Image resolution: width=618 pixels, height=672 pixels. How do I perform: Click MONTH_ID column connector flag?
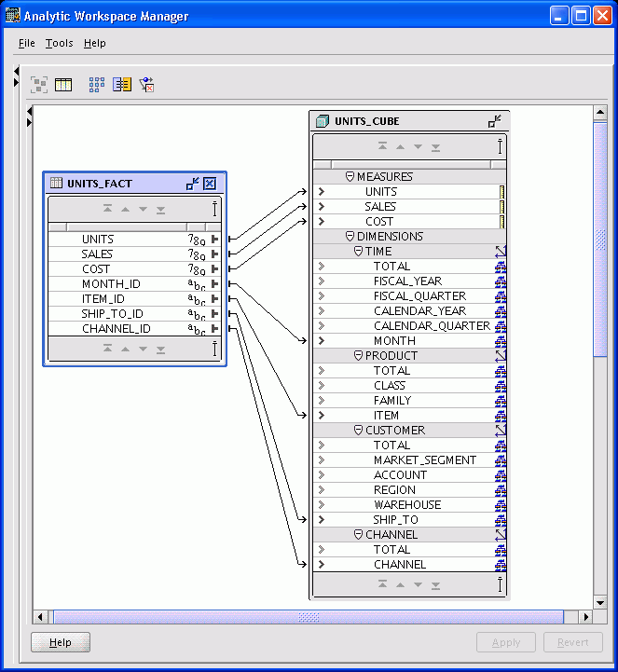pyautogui.click(x=214, y=283)
